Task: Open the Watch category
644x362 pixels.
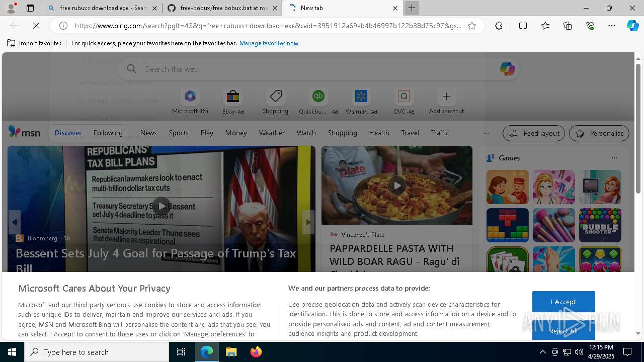Action: (x=306, y=133)
